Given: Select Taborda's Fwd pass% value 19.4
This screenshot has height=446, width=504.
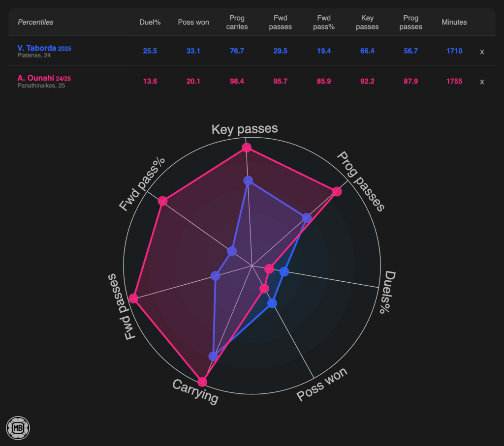Looking at the screenshot, I should click(x=324, y=51).
